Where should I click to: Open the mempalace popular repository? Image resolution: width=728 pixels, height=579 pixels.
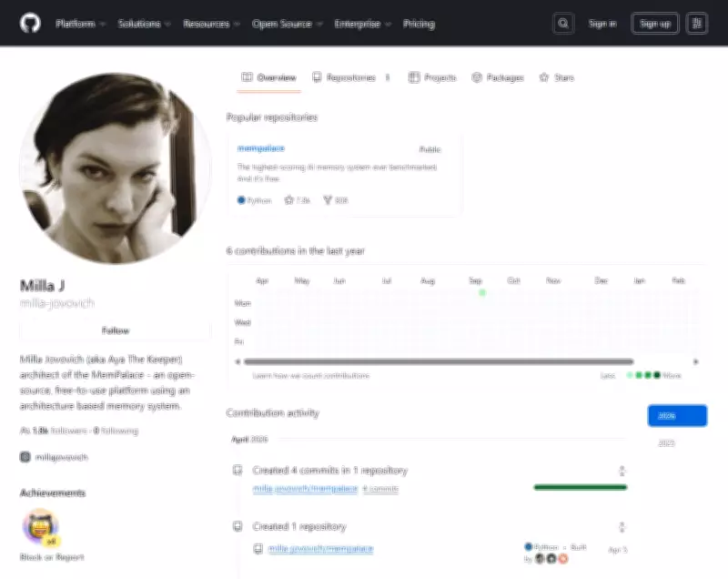[260, 148]
